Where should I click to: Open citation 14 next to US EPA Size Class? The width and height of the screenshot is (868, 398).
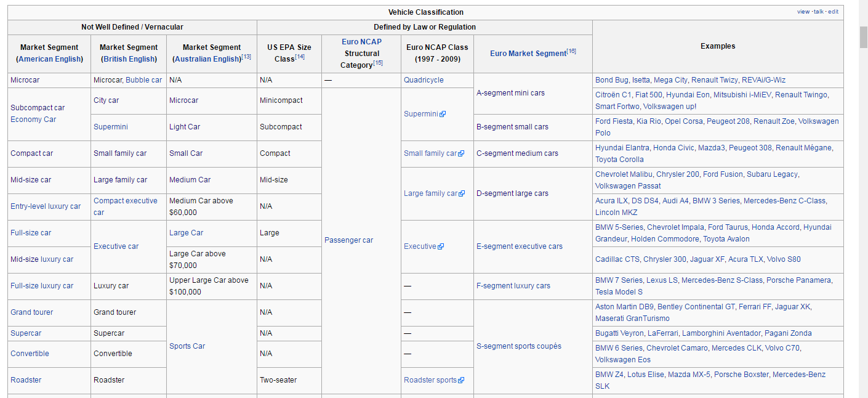pyautogui.click(x=300, y=57)
